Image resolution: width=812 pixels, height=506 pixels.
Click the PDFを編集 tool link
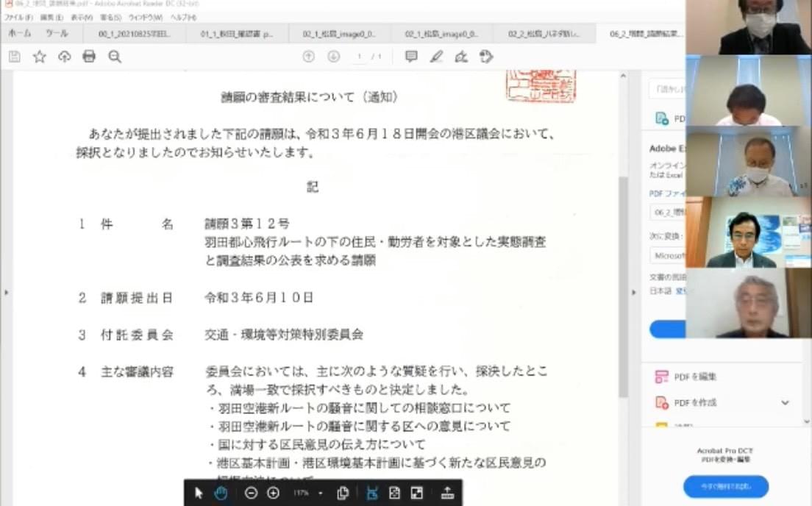click(694, 377)
